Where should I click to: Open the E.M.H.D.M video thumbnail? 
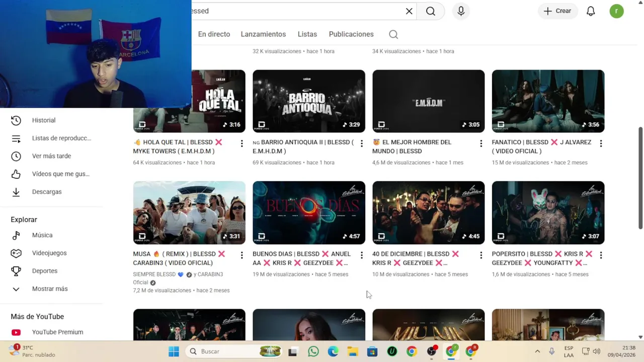[x=429, y=101]
